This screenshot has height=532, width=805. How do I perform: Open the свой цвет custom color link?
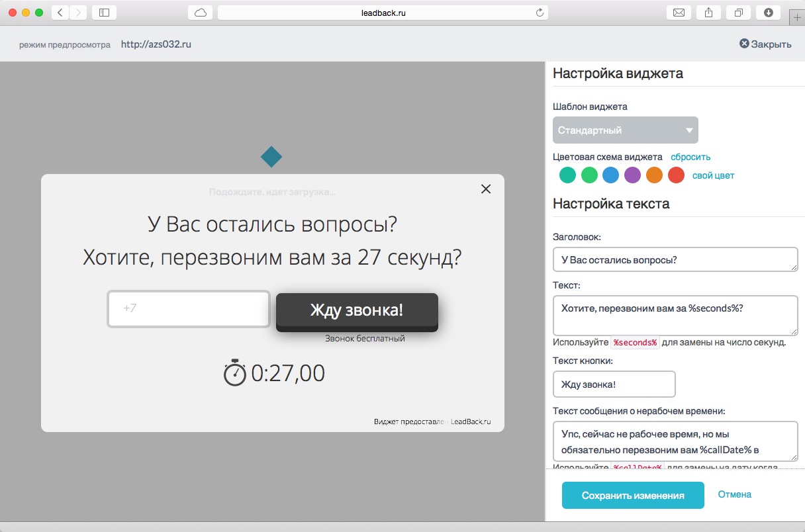pos(713,176)
